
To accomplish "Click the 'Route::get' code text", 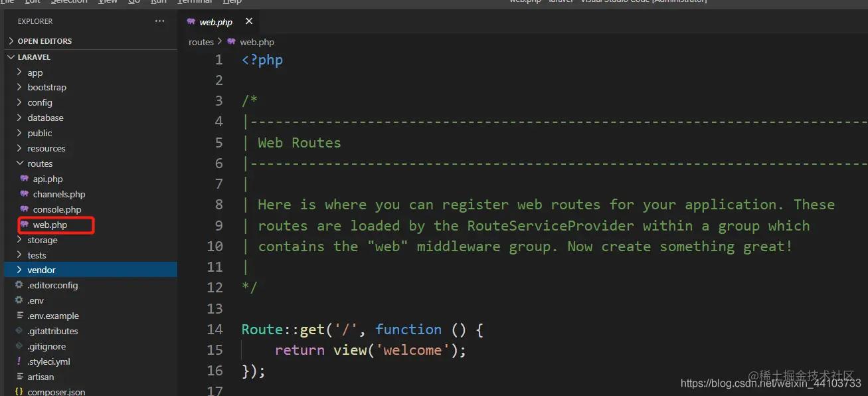I will 284,330.
